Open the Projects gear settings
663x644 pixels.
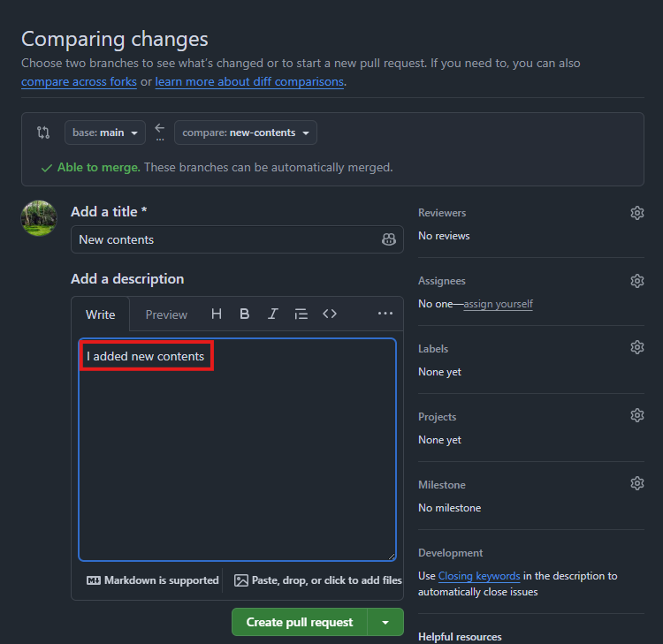pos(637,415)
